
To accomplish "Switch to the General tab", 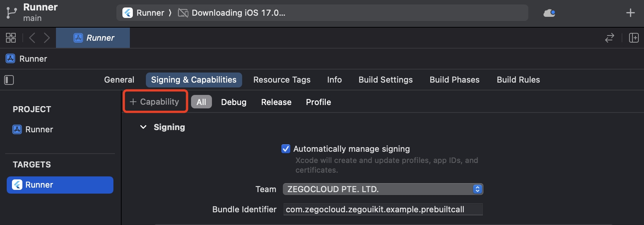I will (119, 80).
